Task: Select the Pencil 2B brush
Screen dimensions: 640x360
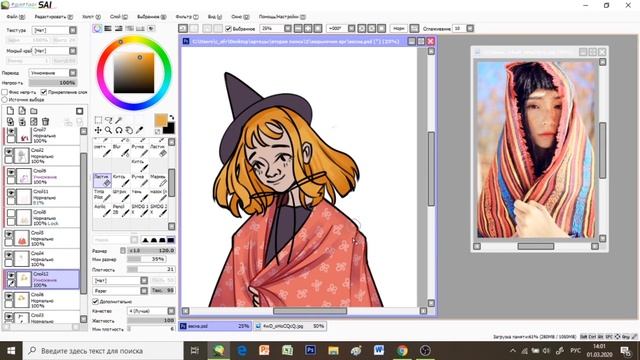Action: (x=121, y=210)
